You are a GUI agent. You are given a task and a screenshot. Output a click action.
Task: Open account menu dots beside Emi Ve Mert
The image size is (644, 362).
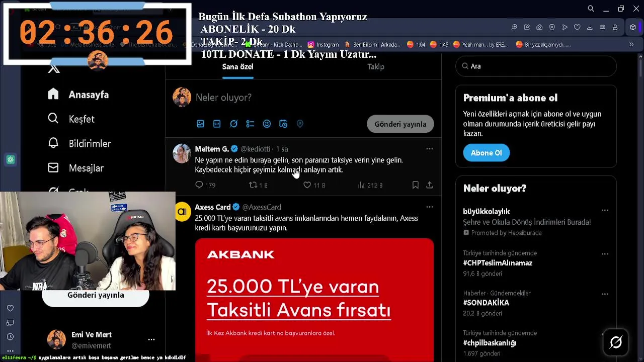click(x=151, y=340)
